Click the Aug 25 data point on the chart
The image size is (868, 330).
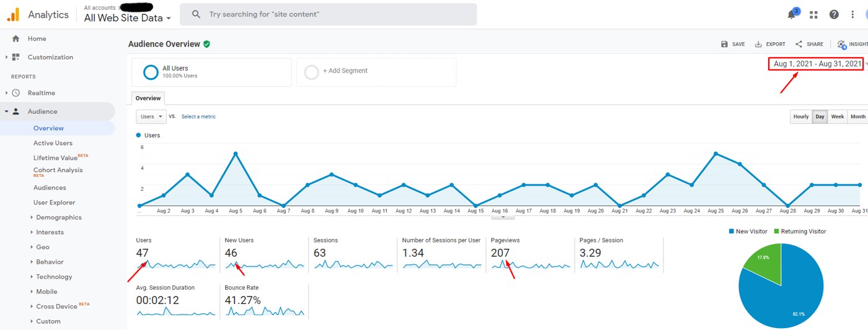[x=716, y=154]
